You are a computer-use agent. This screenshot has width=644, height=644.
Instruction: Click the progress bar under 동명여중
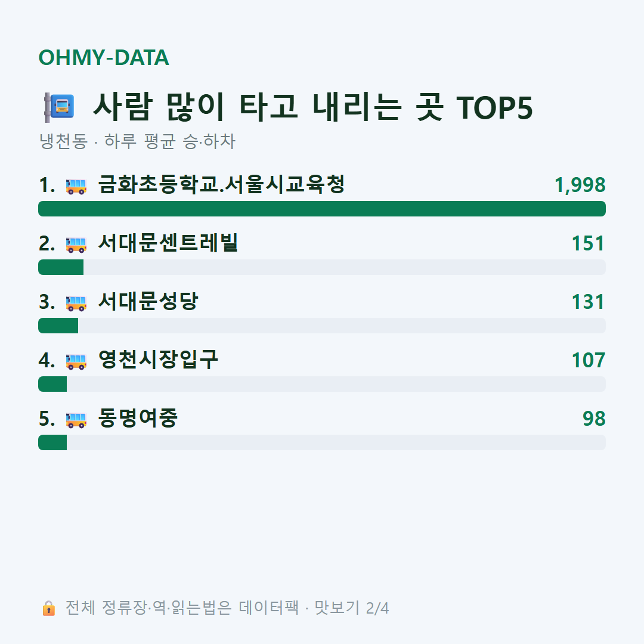(x=322, y=442)
